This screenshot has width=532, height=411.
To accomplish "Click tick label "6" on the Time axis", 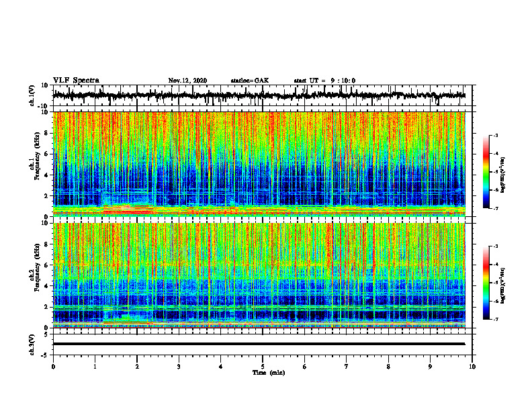I will tap(305, 367).
